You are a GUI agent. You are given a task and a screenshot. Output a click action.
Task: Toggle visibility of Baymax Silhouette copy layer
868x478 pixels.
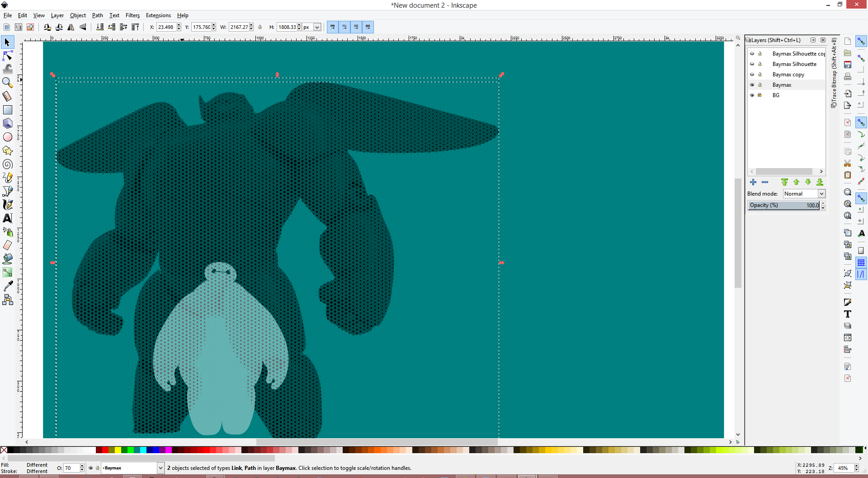click(x=752, y=54)
